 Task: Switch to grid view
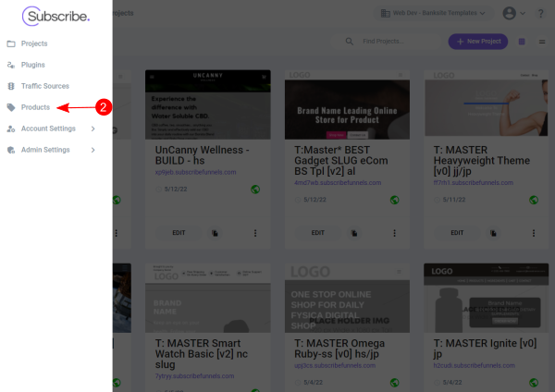pos(523,42)
